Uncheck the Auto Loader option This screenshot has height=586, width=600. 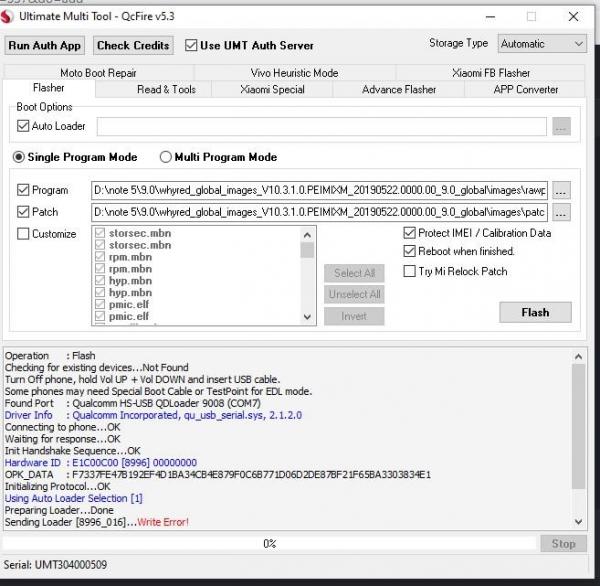[x=23, y=126]
